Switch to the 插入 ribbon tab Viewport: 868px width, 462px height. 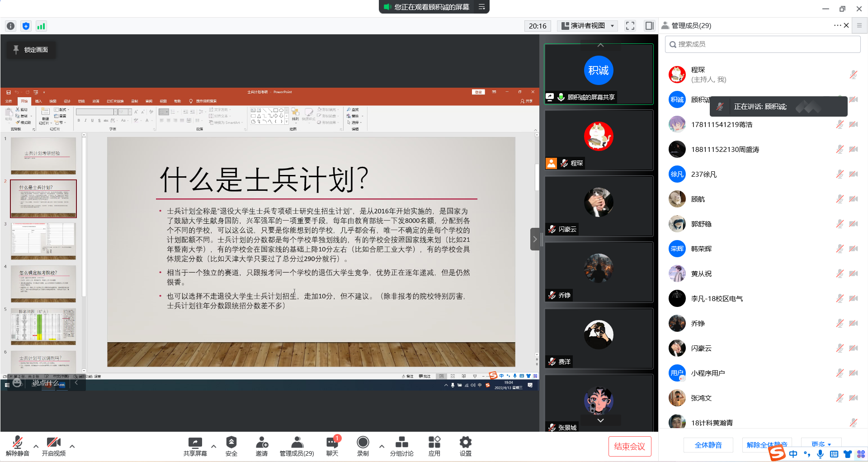[x=38, y=101]
